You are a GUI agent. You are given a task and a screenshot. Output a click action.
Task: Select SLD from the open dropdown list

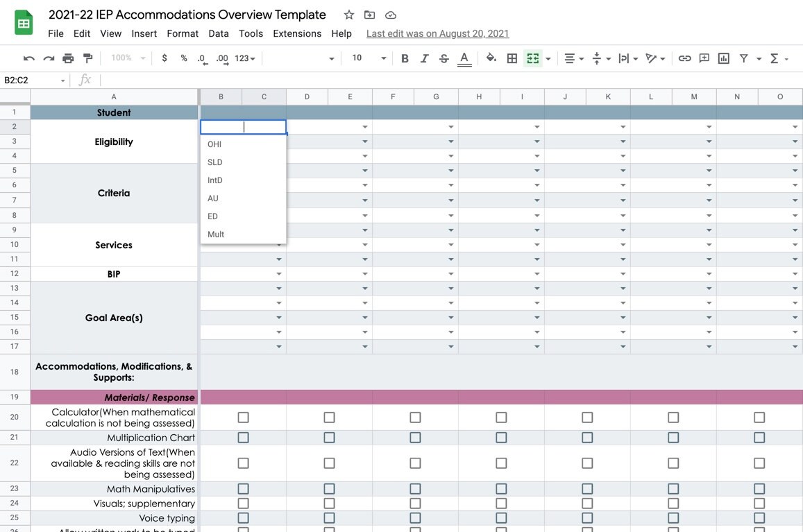pyautogui.click(x=214, y=162)
